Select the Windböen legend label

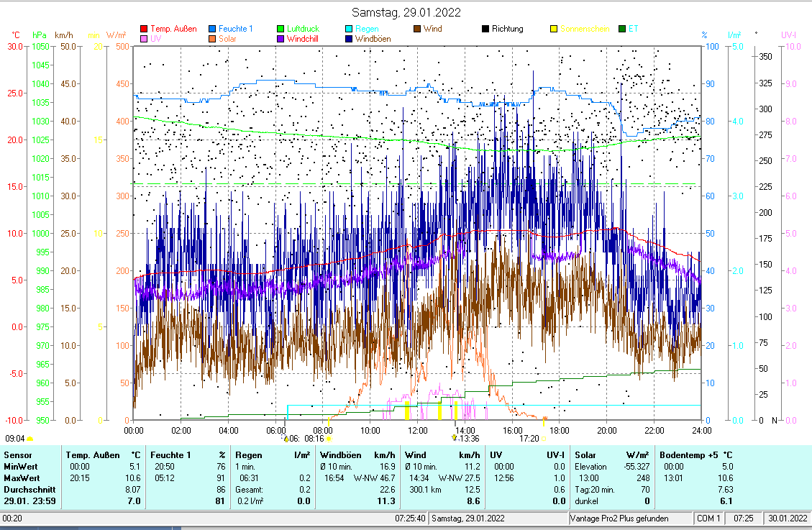(x=372, y=39)
